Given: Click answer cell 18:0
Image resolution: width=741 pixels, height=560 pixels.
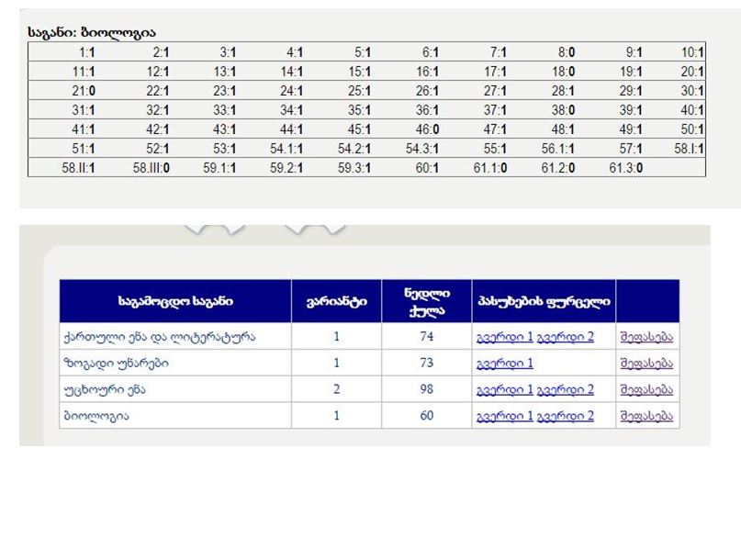Looking at the screenshot, I should point(563,72).
